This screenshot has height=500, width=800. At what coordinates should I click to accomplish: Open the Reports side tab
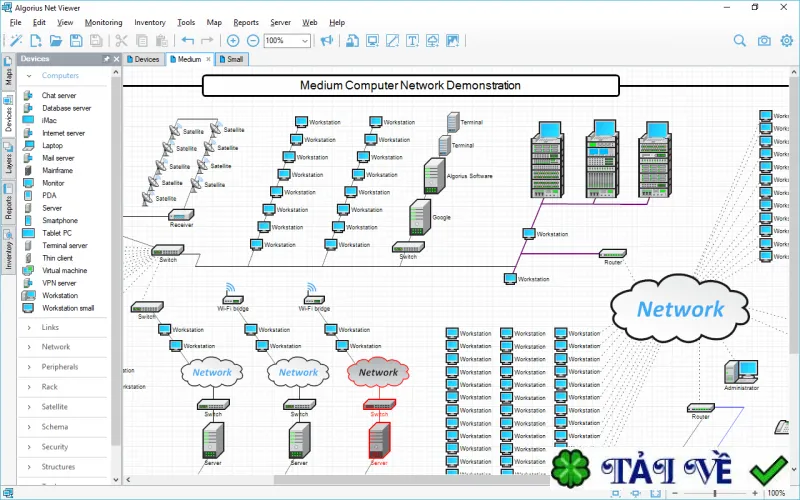click(x=8, y=202)
